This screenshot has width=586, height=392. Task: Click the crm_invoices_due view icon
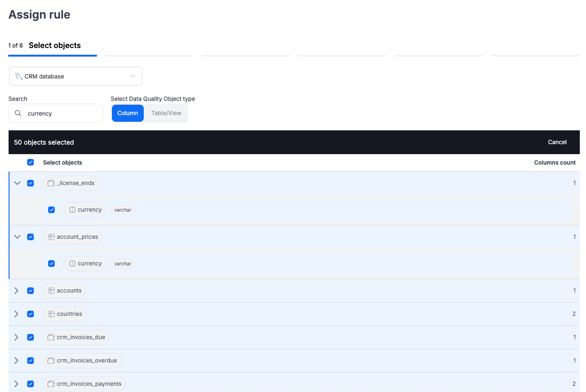51,337
